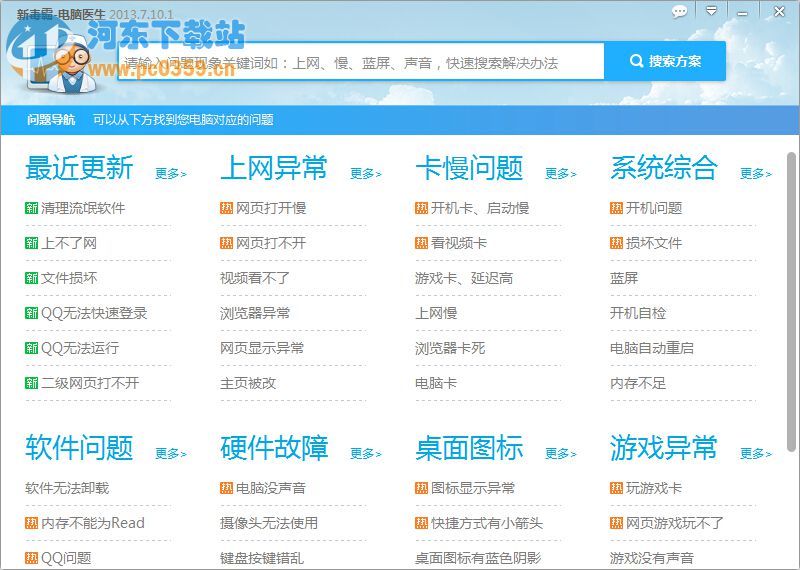Open 损坏文件 solution
This screenshot has width=800, height=570.
point(654,243)
